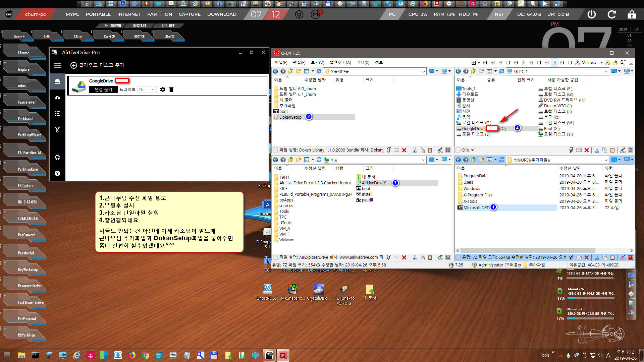644x362 pixels.
Task: Open Q-Dir 기타(X) menu
Action: coord(363,63)
